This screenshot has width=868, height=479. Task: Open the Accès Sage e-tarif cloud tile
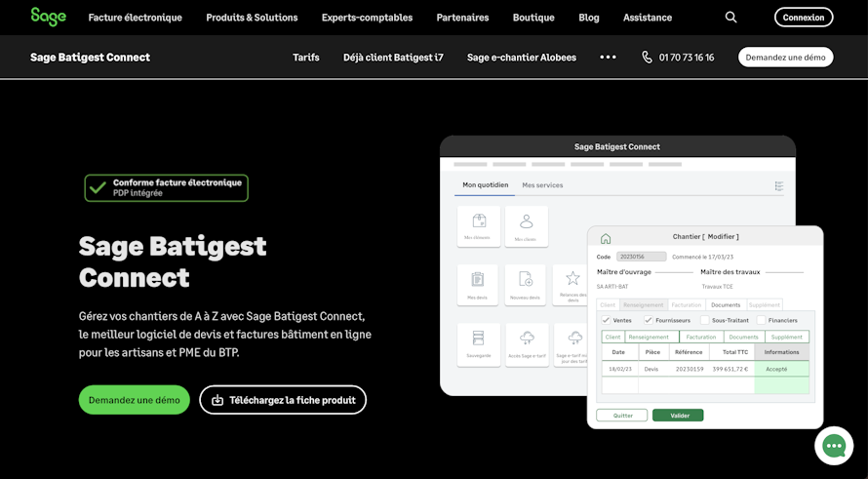(527, 344)
